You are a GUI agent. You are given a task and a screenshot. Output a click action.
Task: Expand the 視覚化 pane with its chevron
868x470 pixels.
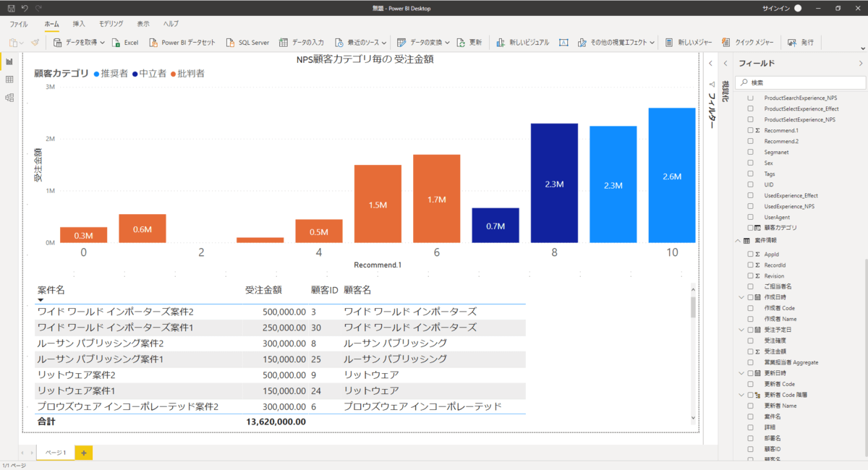(x=726, y=64)
